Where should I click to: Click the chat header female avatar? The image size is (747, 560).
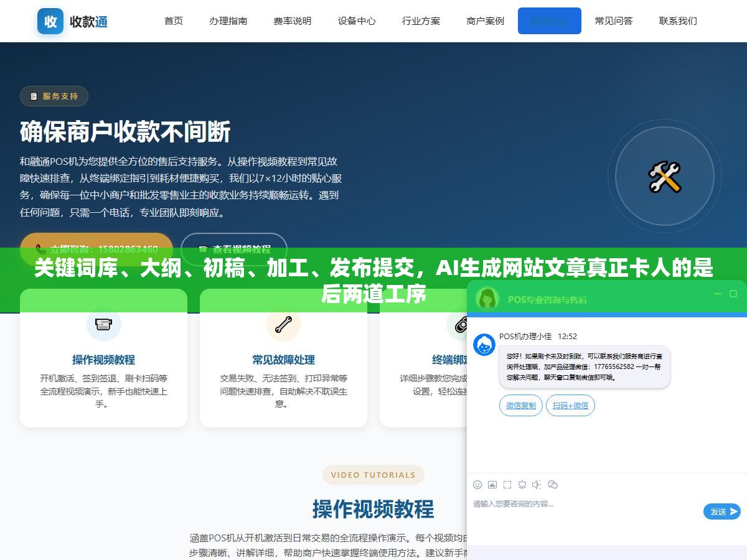[487, 299]
